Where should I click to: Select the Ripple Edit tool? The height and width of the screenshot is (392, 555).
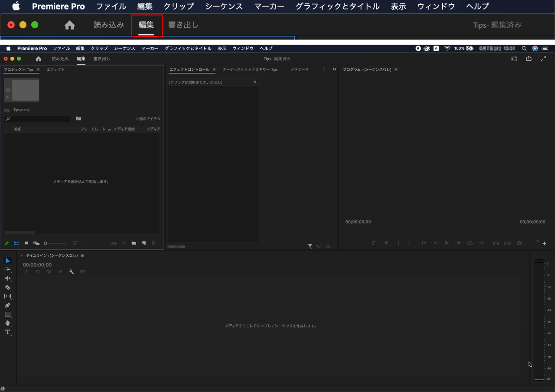tap(8, 278)
